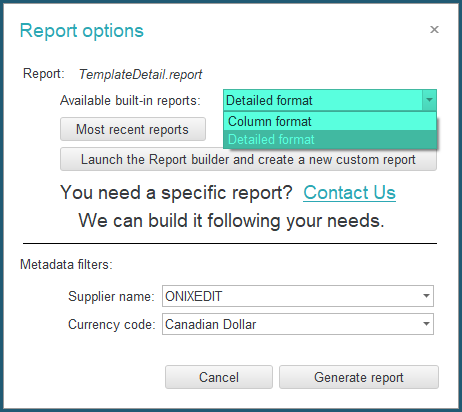The image size is (462, 412).
Task: Launch the Report builder for custom report
Action: point(248,159)
